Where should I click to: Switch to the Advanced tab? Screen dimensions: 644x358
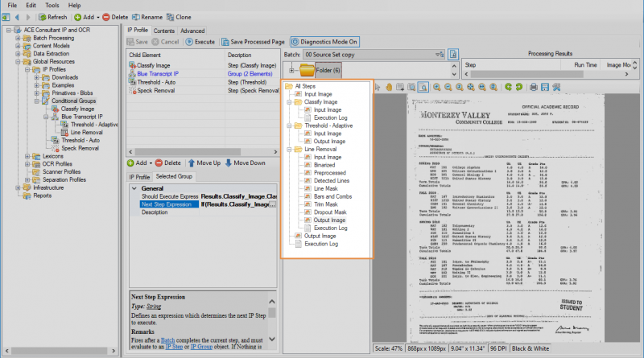[x=192, y=31]
